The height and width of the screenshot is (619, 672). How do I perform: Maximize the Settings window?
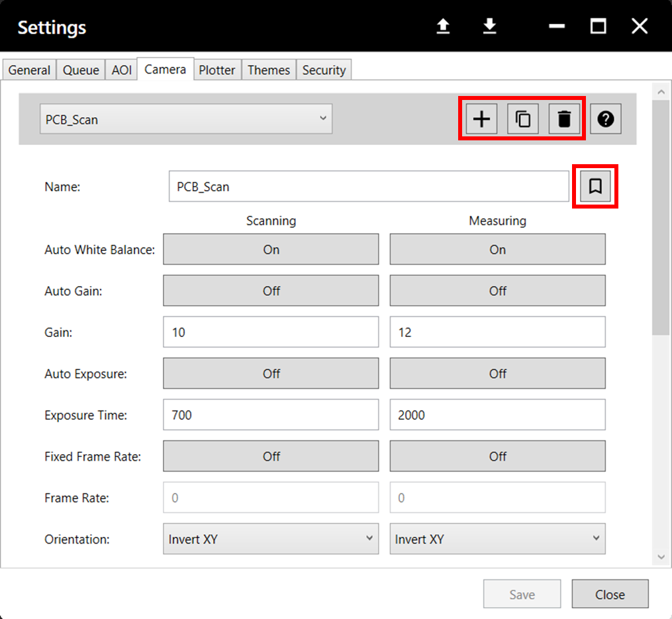click(x=598, y=26)
